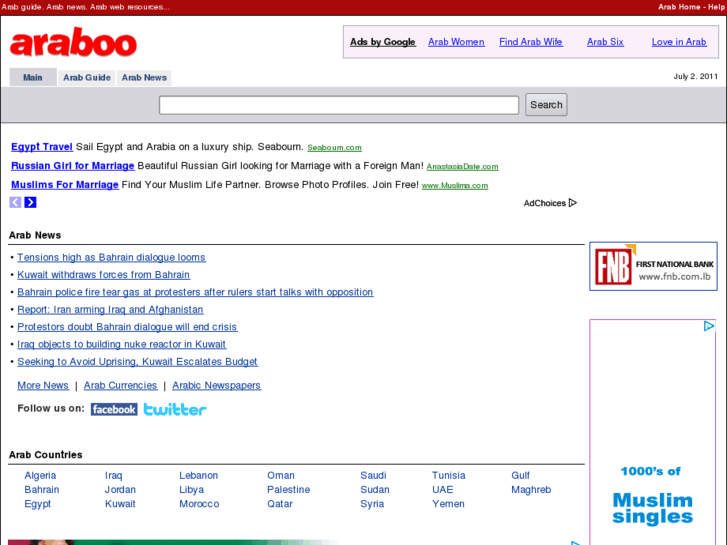Open the FNB First National Bank banner
The width and height of the screenshot is (727, 545).
tap(653, 266)
